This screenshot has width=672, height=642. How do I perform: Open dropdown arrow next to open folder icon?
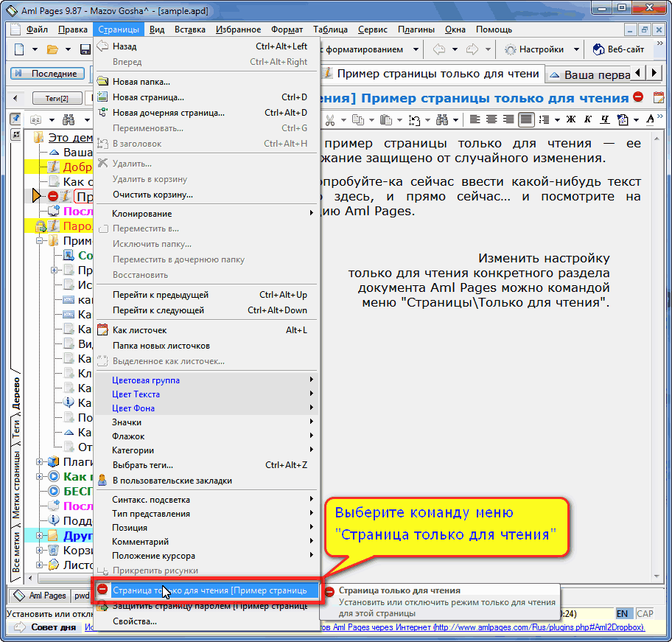[68, 49]
